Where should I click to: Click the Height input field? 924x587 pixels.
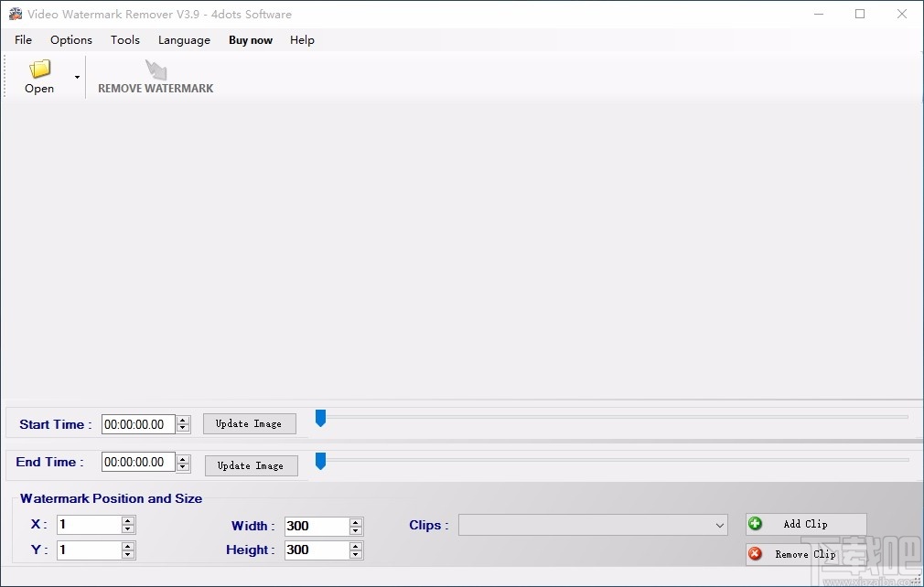[x=317, y=550]
